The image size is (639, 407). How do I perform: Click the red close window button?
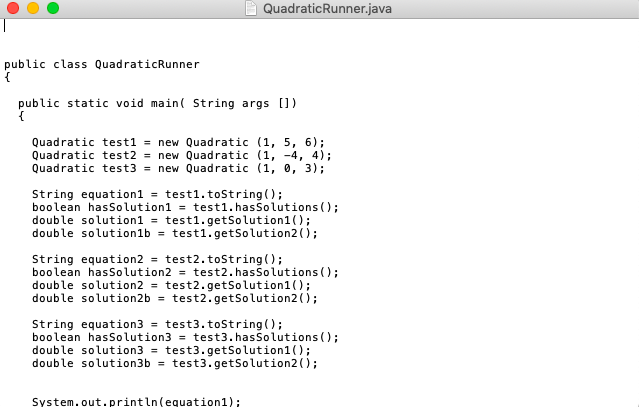click(13, 8)
